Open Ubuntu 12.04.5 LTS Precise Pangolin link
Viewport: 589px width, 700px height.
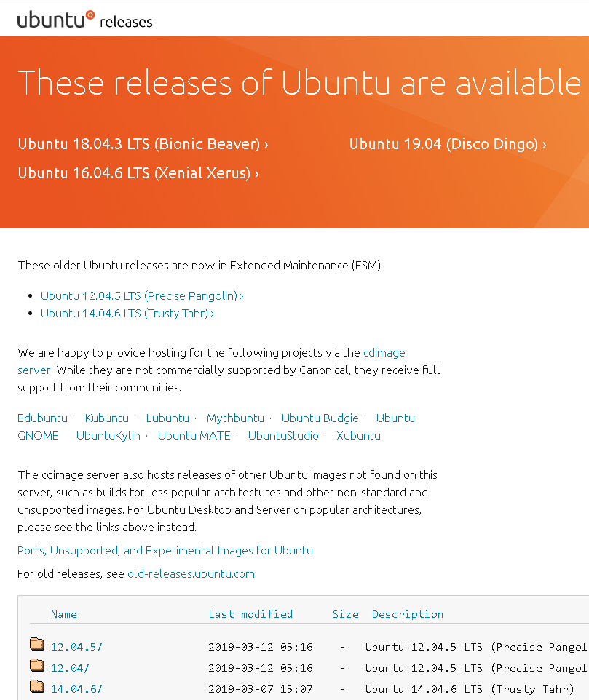[142, 296]
